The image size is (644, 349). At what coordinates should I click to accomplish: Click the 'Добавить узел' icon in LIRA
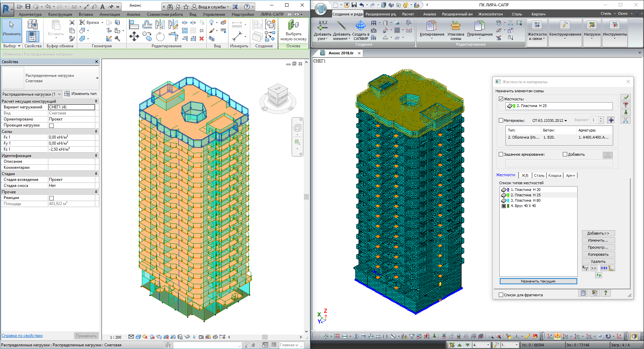click(x=322, y=26)
